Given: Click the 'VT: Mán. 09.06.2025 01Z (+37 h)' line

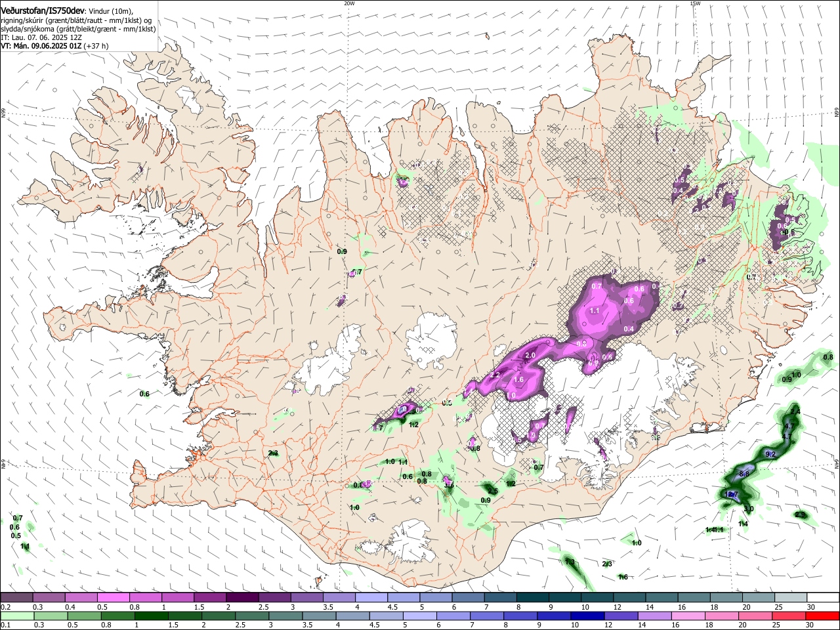Looking at the screenshot, I should click(54, 46).
